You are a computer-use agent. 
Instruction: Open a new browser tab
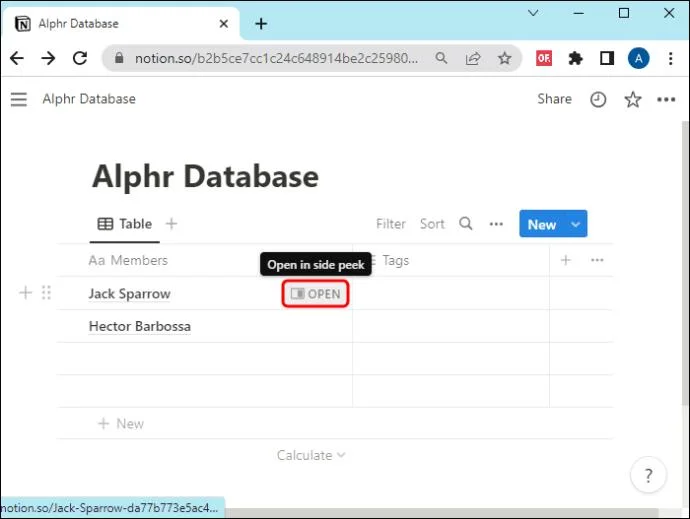coord(261,23)
